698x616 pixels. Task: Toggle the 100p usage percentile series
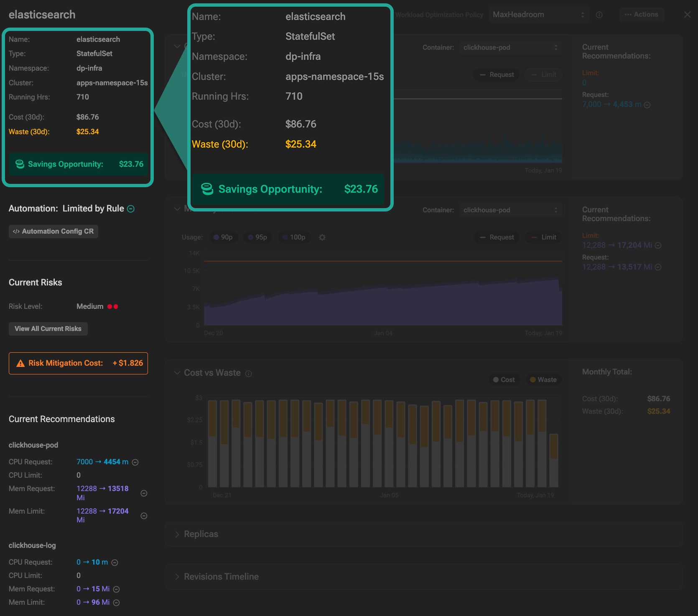294,237
